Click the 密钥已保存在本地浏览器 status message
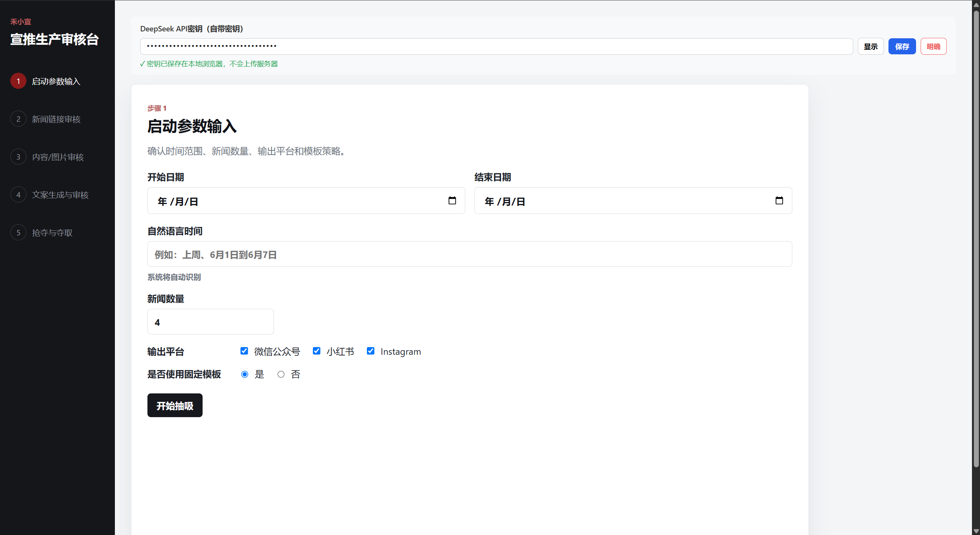This screenshot has height=535, width=980. pos(209,64)
